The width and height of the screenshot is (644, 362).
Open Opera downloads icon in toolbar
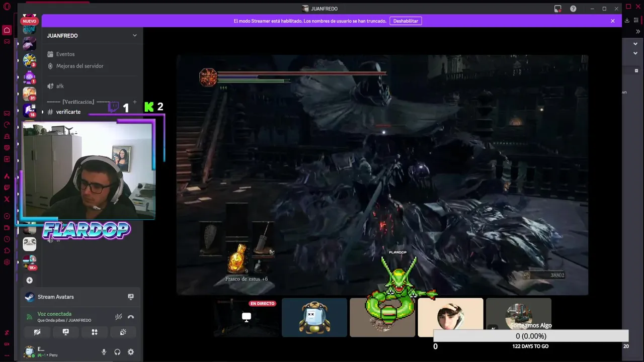click(x=627, y=21)
